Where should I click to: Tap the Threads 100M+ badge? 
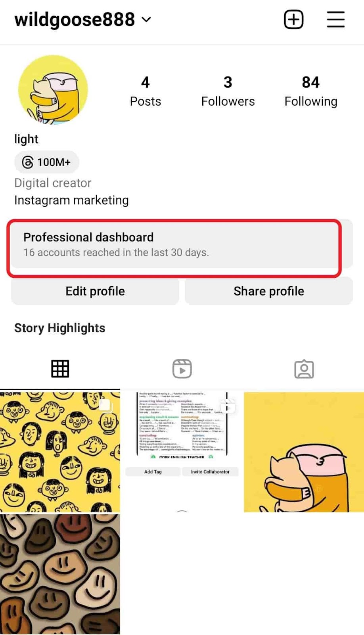[47, 162]
